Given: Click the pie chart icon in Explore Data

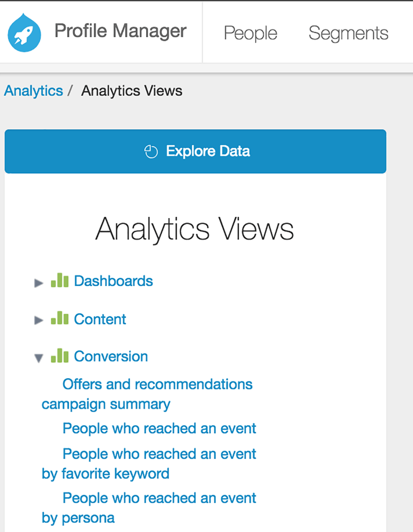Looking at the screenshot, I should [x=151, y=151].
